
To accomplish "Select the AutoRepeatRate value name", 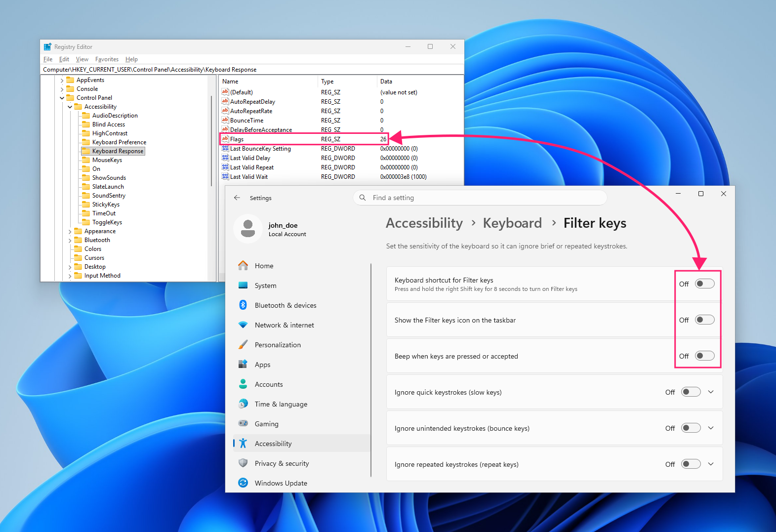I will [x=251, y=111].
